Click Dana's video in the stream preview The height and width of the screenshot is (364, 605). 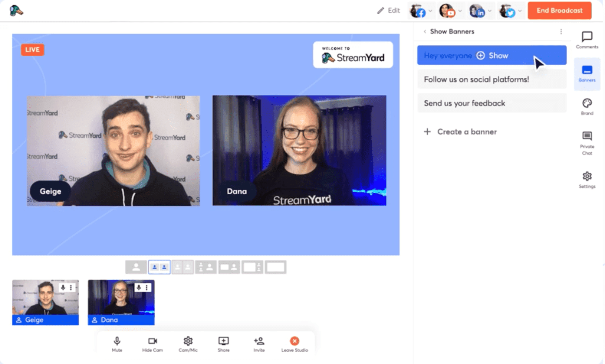(299, 151)
